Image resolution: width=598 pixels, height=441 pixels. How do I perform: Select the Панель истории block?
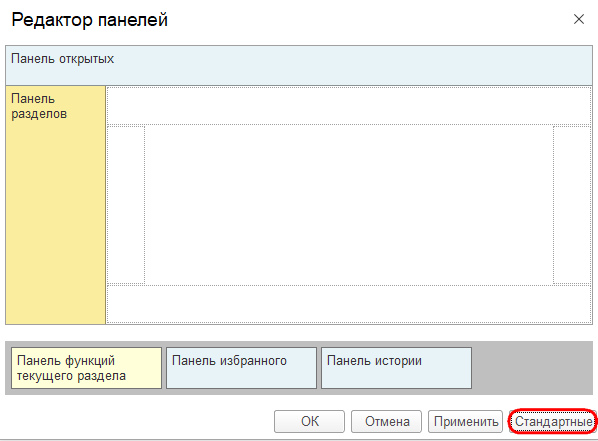coord(396,368)
